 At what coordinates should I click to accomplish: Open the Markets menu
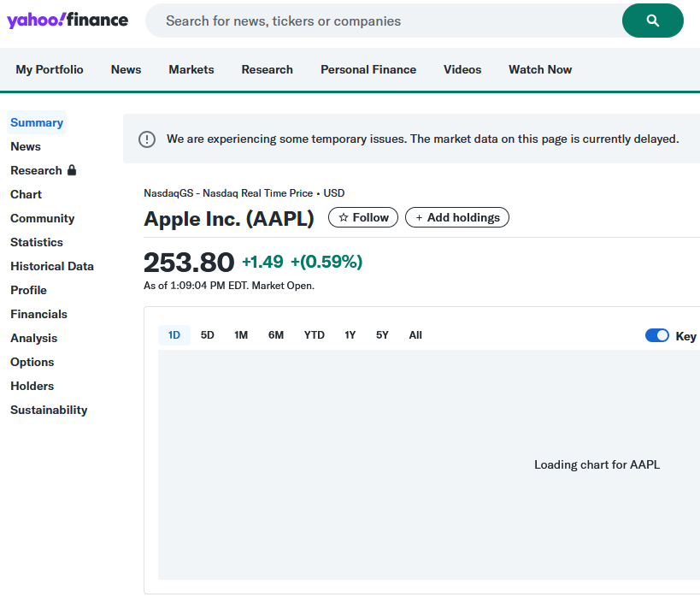tap(191, 69)
